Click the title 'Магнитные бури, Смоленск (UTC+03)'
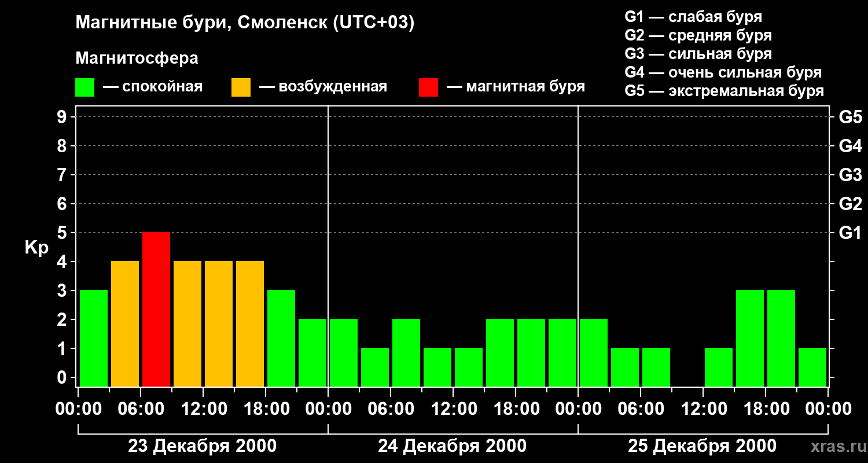868x463 pixels. click(x=245, y=23)
